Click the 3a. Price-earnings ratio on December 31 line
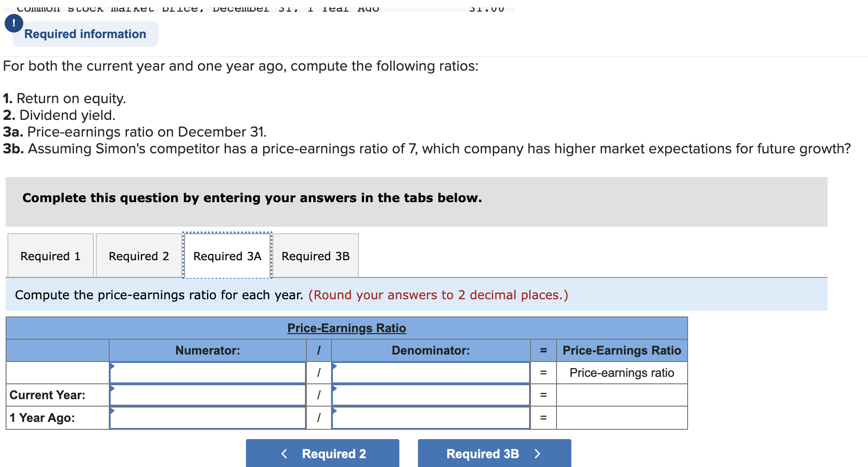The width and height of the screenshot is (868, 467). pos(135,132)
